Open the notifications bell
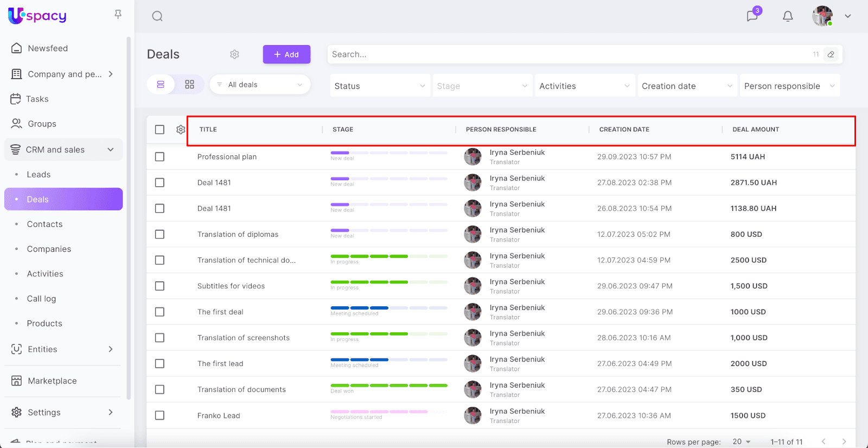The height and width of the screenshot is (448, 868). click(788, 16)
